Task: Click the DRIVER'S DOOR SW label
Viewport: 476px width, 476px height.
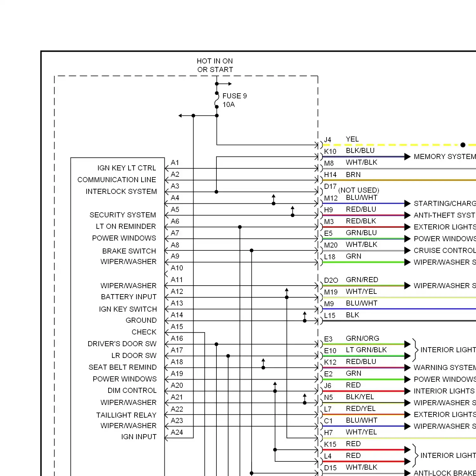Action: click(122, 344)
